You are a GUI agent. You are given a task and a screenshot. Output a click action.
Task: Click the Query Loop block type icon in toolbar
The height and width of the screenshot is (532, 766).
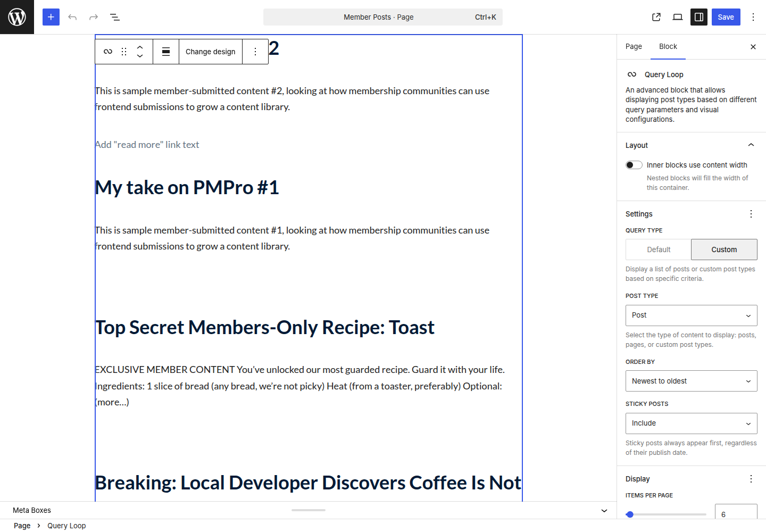tap(108, 52)
